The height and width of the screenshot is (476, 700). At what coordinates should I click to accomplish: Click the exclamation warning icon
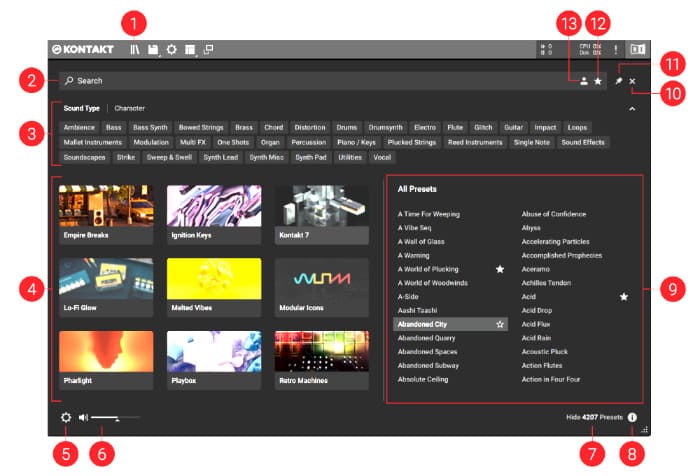click(616, 50)
